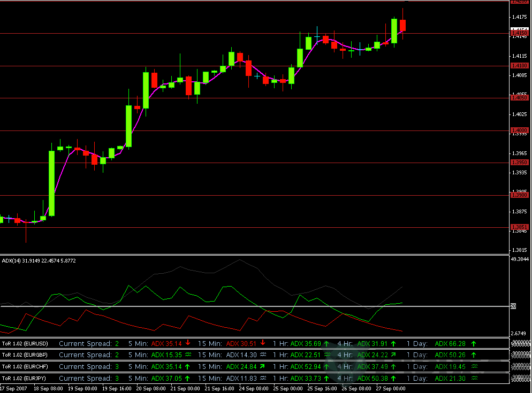532x393 pixels.
Task: Click the 1.4100 red price level tag
Action: (x=519, y=65)
